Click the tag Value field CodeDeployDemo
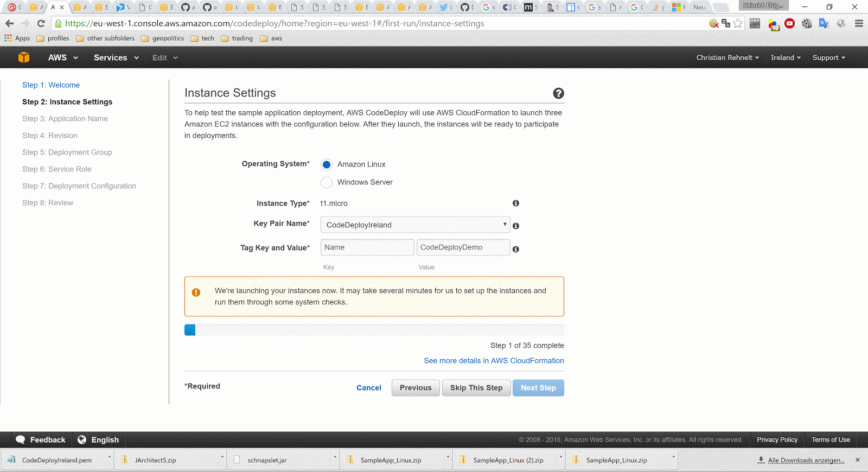This screenshot has width=868, height=472. pyautogui.click(x=463, y=247)
